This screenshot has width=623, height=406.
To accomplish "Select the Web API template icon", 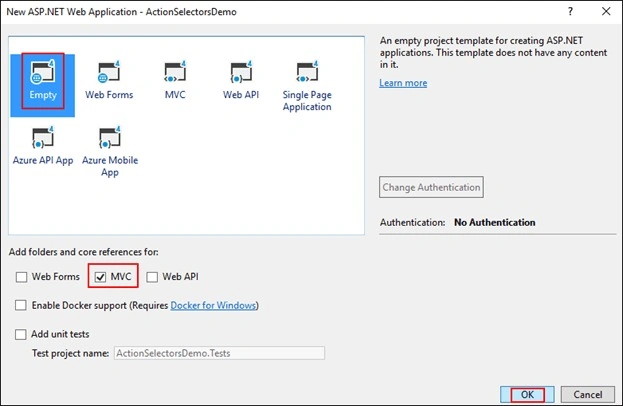I will [241, 72].
